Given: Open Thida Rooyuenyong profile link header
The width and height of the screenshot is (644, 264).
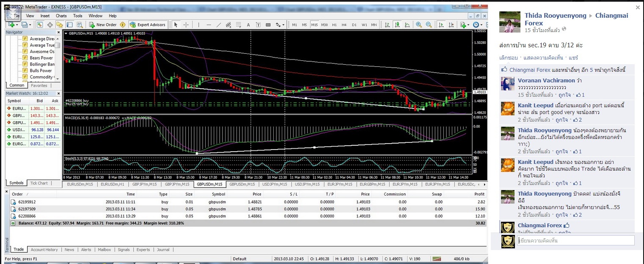Looking at the screenshot, I should coord(556,16).
